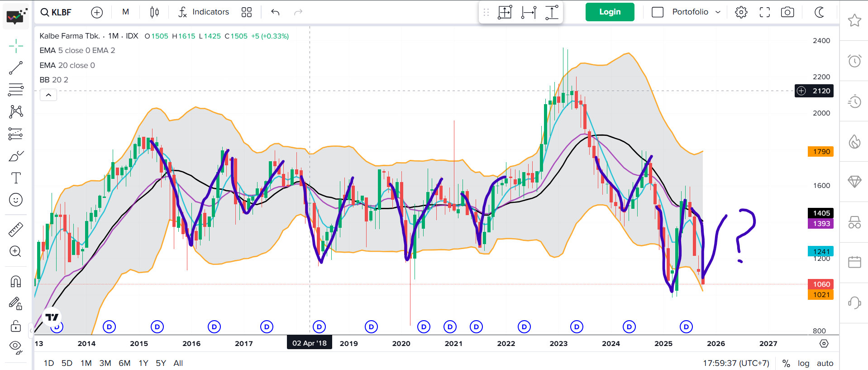Toggle dark mode moon icon

819,12
